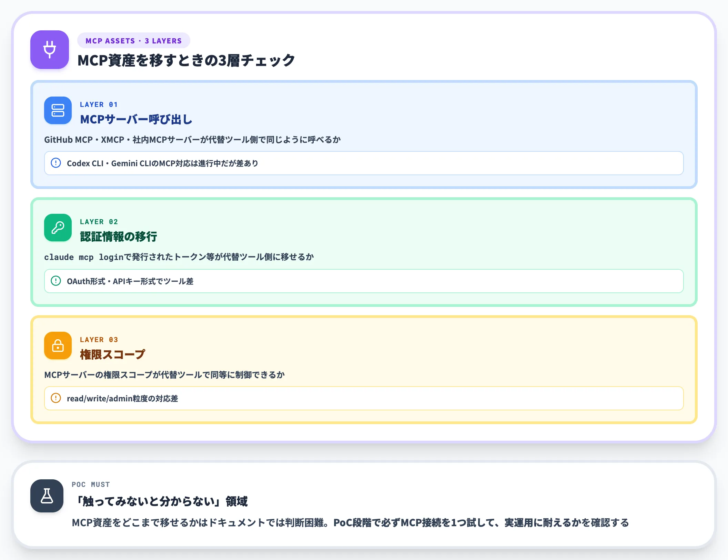Screen dimensions: 728x560
Task: Click the dark flask icon in POC MUST
Action: (47, 496)
